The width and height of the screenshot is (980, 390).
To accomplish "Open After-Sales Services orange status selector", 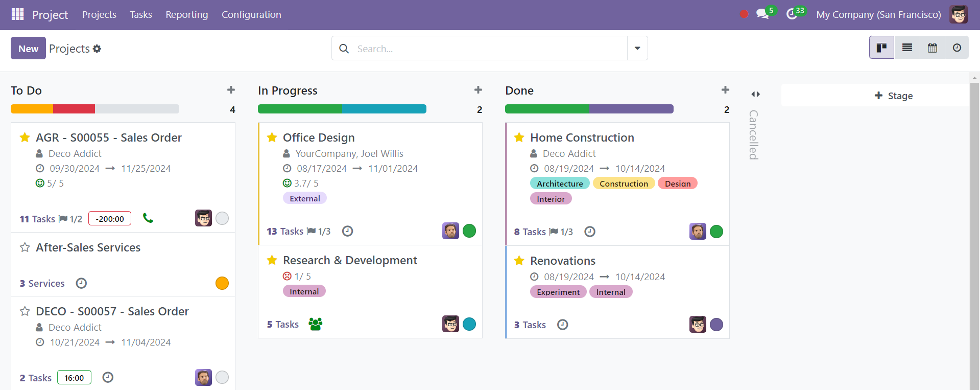I will pyautogui.click(x=222, y=283).
